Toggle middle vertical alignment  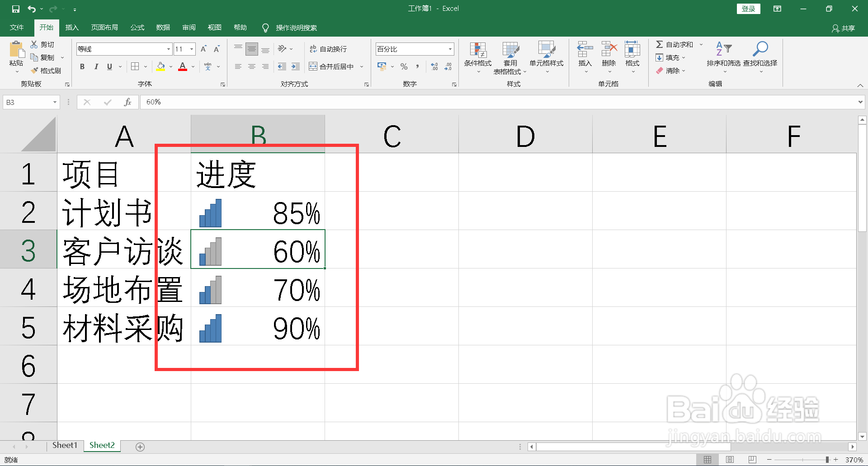(252, 49)
